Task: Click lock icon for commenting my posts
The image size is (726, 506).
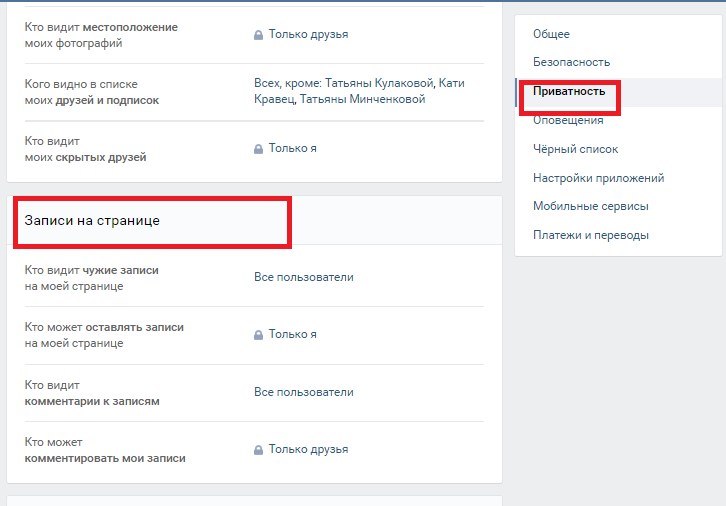Action: coord(258,450)
